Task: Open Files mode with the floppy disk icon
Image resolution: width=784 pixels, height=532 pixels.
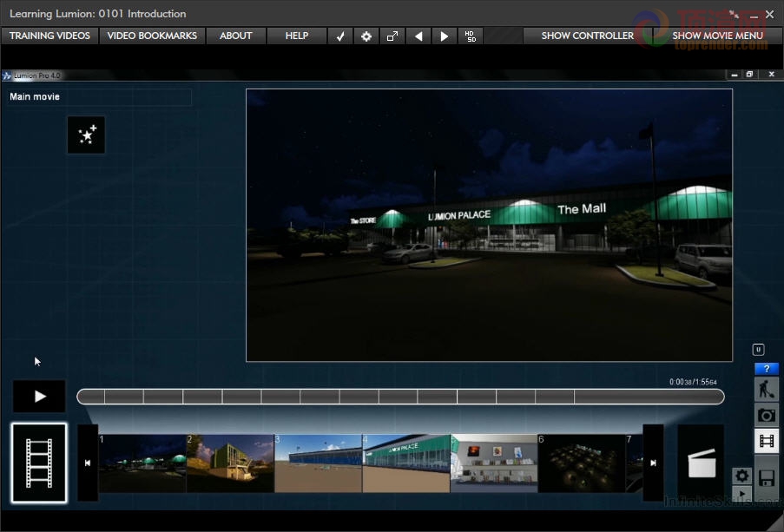Action: 767,478
